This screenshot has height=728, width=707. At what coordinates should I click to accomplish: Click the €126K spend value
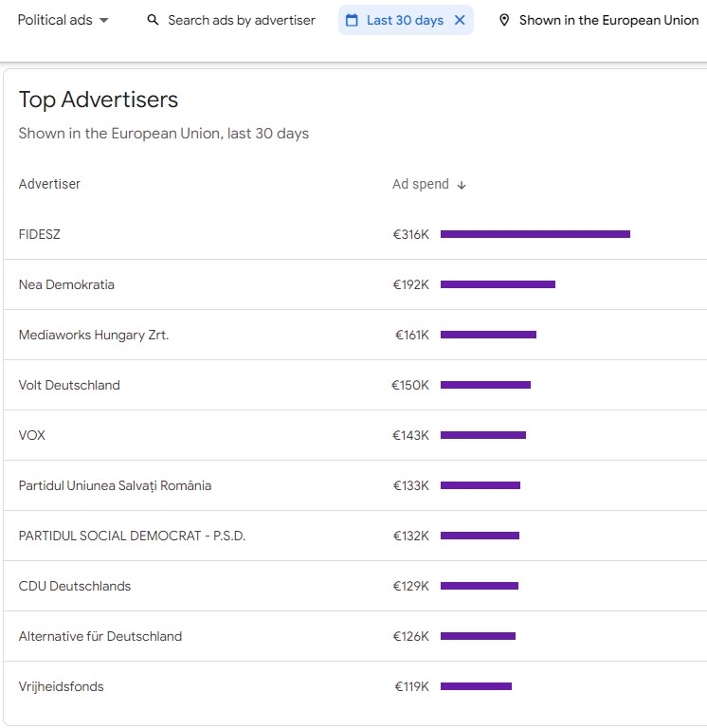410,636
